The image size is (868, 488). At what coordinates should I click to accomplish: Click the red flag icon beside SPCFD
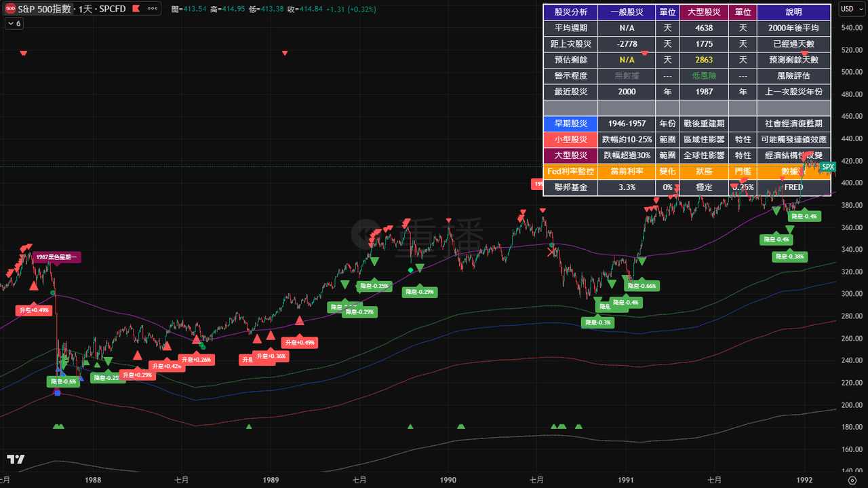point(136,9)
